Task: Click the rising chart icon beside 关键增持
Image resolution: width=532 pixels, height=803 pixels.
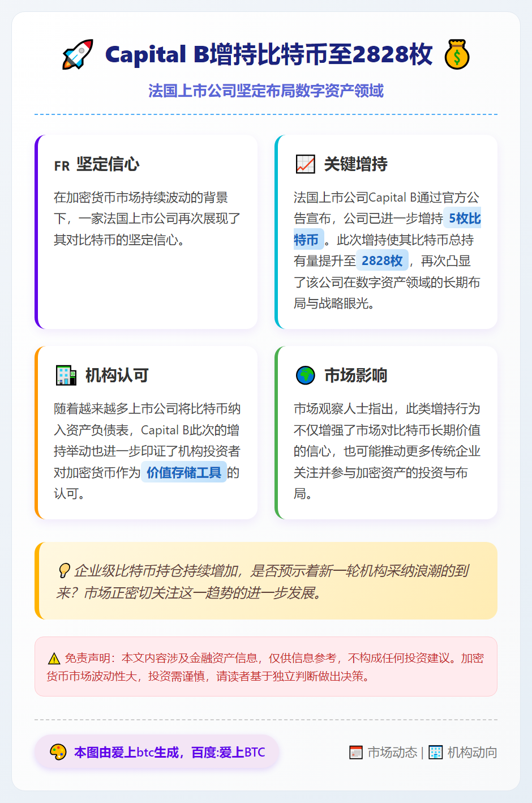Action: [x=306, y=164]
